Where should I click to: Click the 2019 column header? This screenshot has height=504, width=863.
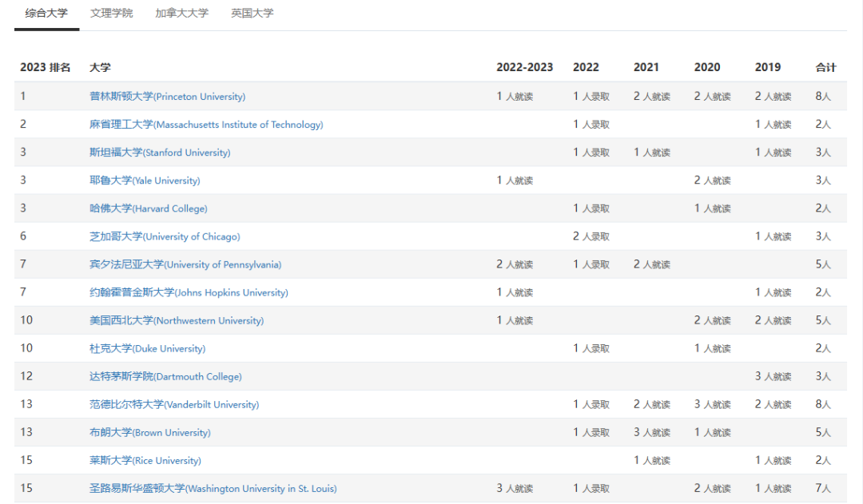(x=768, y=67)
